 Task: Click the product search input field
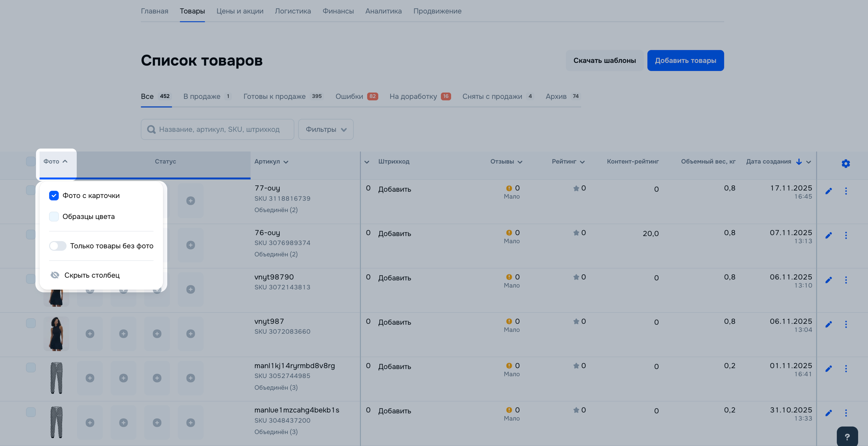click(x=222, y=129)
